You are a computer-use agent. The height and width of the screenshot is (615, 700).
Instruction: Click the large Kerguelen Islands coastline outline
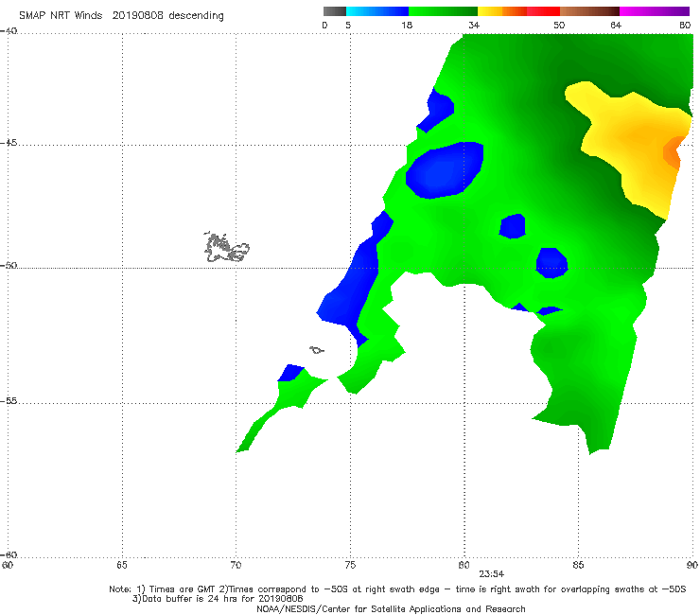[x=226, y=247]
